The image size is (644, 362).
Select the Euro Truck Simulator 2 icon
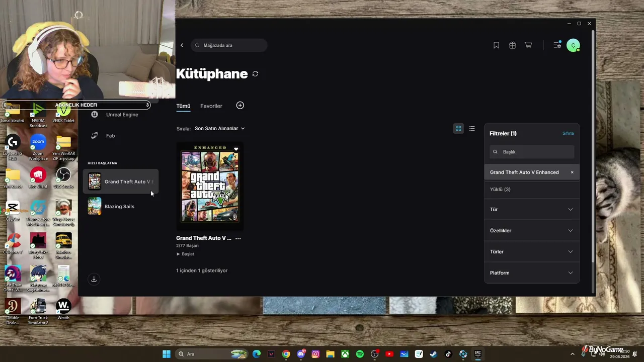(x=38, y=312)
